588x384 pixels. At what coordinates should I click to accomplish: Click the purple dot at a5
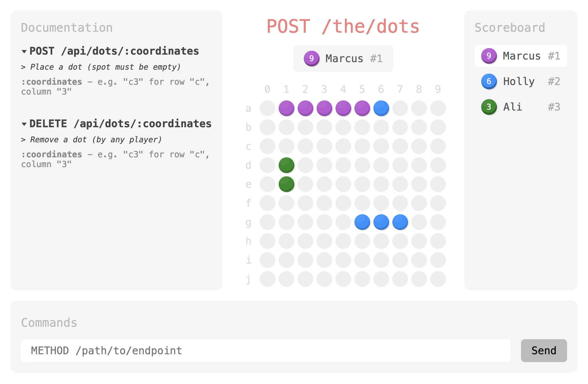pyautogui.click(x=362, y=108)
